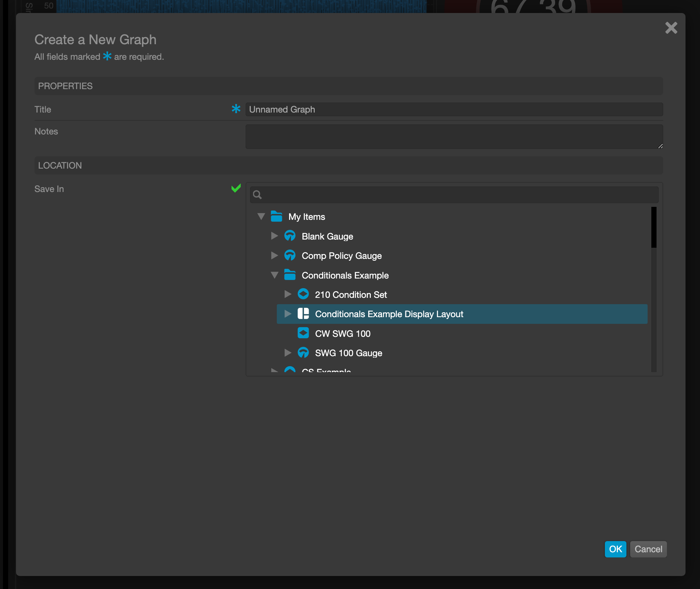Click the My Items folder icon
The height and width of the screenshot is (589, 700).
276,217
